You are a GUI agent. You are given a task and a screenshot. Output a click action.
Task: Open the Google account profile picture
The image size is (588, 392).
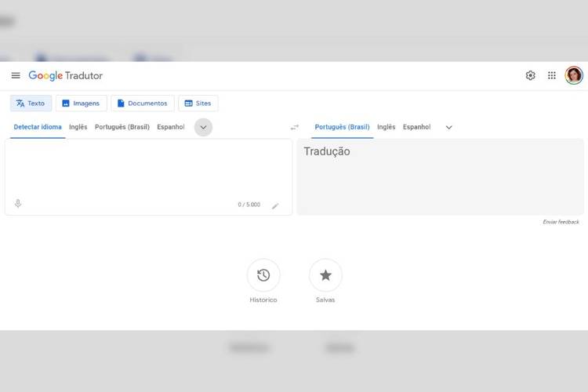click(x=574, y=75)
